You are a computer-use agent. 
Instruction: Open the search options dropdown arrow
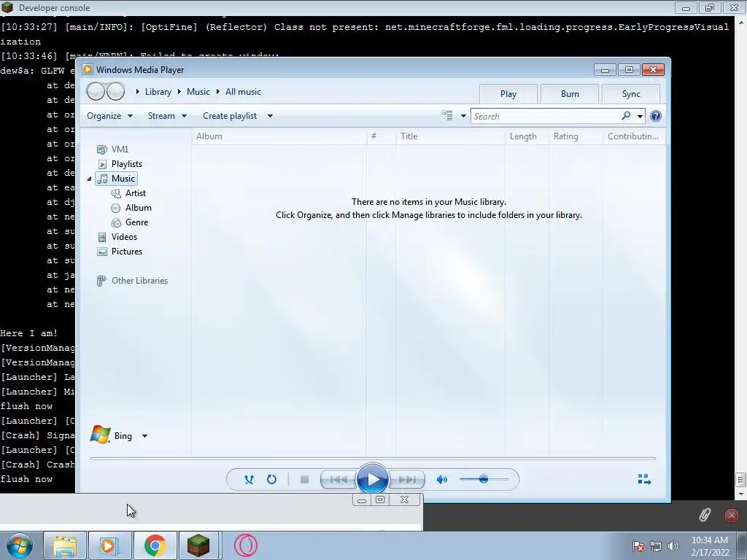coord(640,116)
